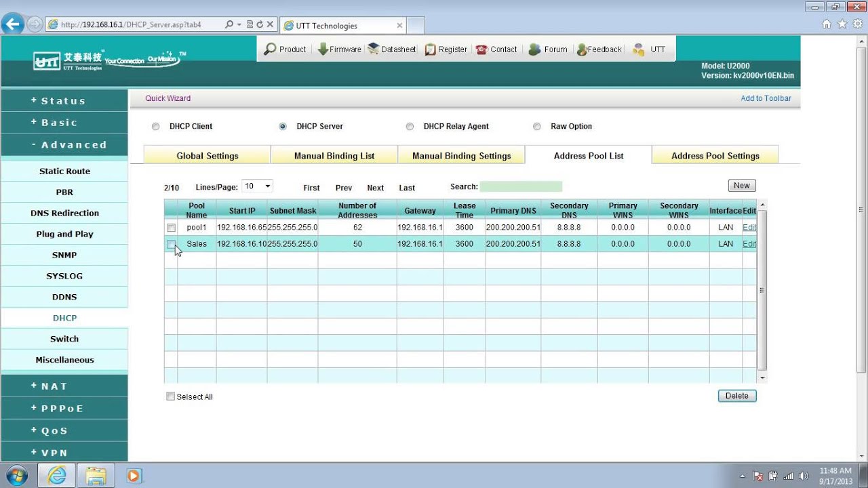The height and width of the screenshot is (488, 868).
Task: Open browser Tools gear icon
Action: pyautogui.click(x=858, y=24)
